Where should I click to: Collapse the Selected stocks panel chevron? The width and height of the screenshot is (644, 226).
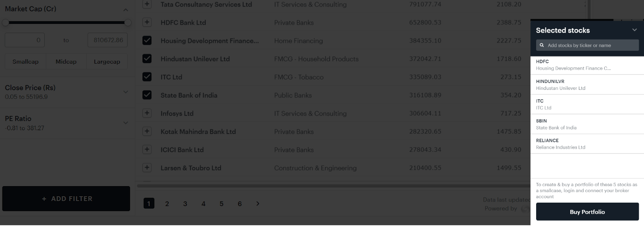pos(634,30)
